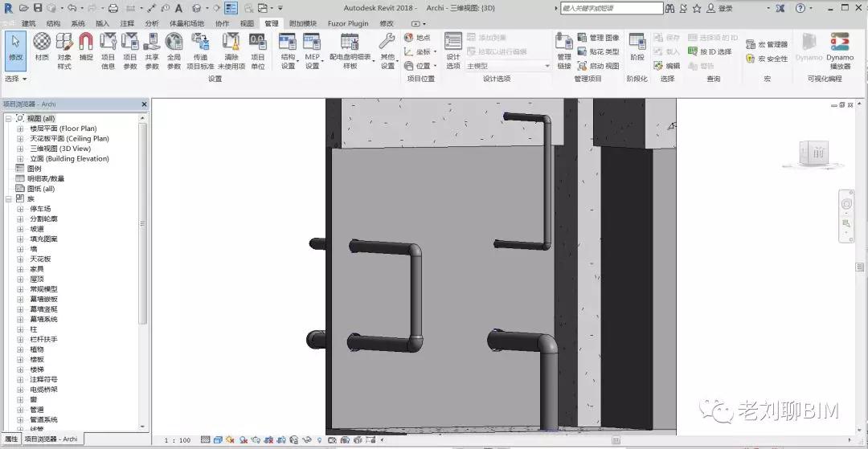
Task: Click 清除未使用项 (Purge Unused)
Action: [231, 50]
